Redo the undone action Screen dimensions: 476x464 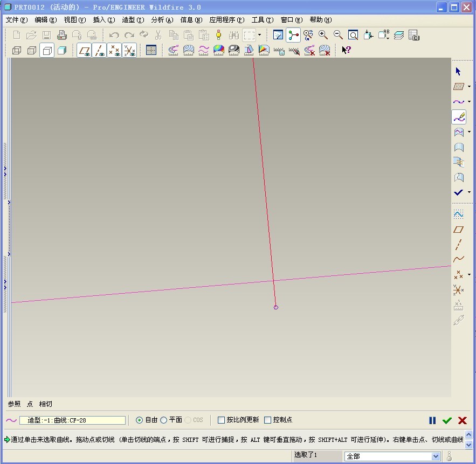(x=129, y=35)
